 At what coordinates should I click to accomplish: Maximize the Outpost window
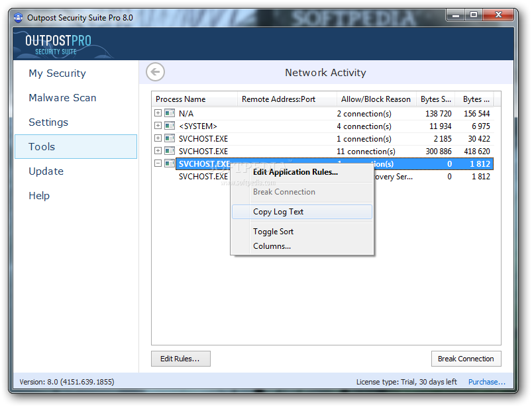tap(474, 15)
